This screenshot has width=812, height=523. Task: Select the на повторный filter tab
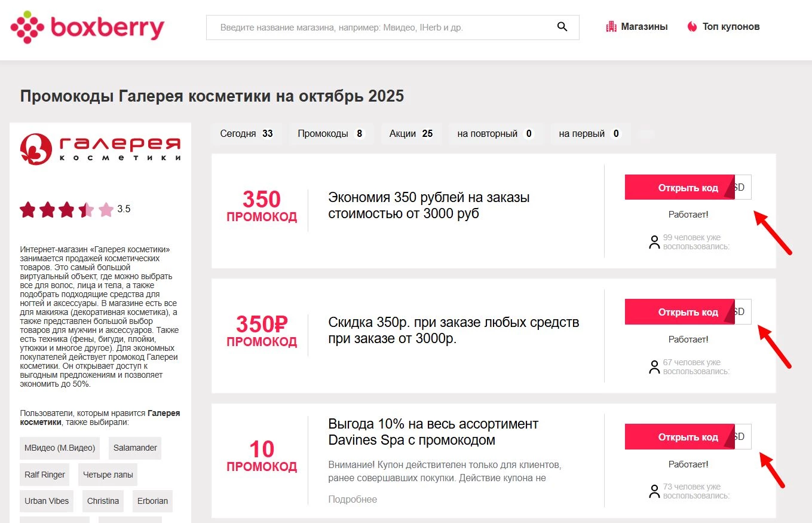coord(495,134)
